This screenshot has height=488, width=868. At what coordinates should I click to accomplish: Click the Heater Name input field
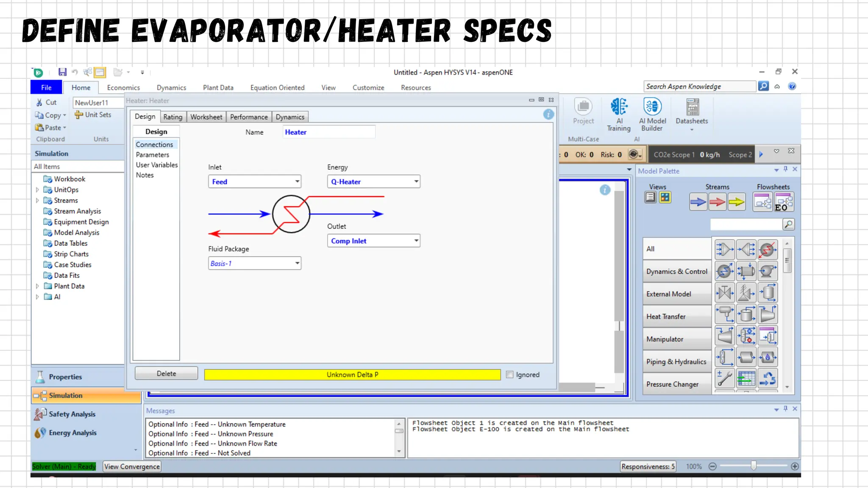pos(329,132)
